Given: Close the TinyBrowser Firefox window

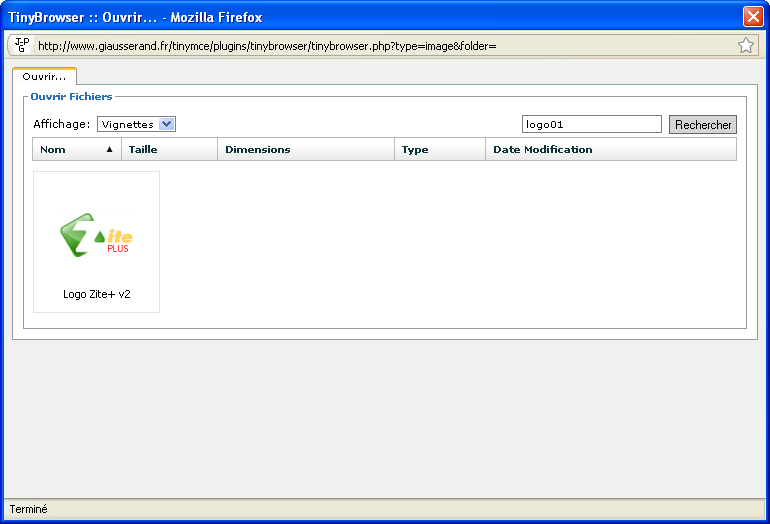Looking at the screenshot, I should pos(752,17).
